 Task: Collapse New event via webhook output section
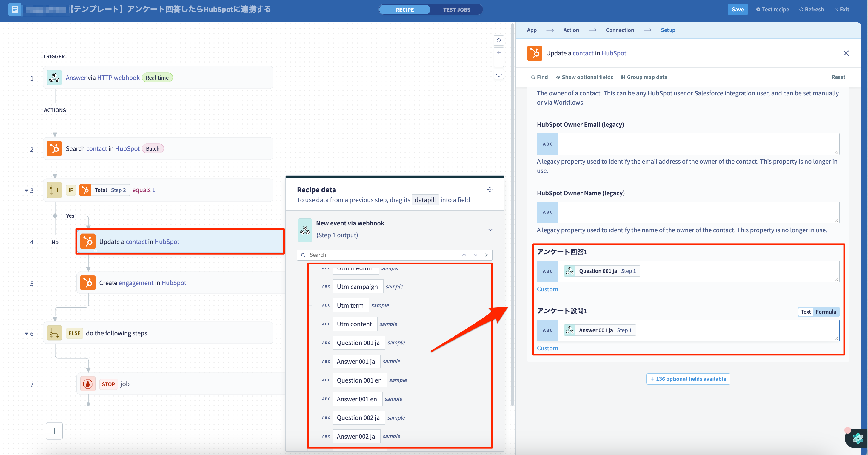coord(490,230)
